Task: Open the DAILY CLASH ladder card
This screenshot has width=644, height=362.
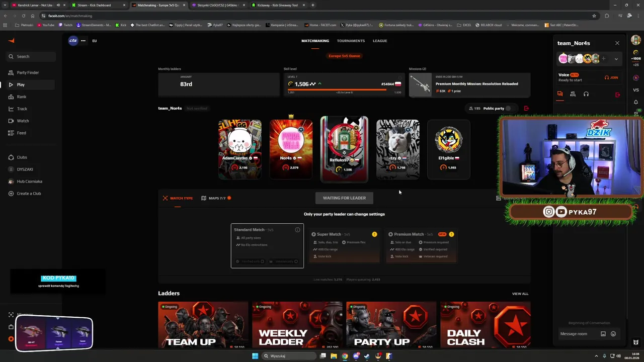Action: click(x=485, y=325)
